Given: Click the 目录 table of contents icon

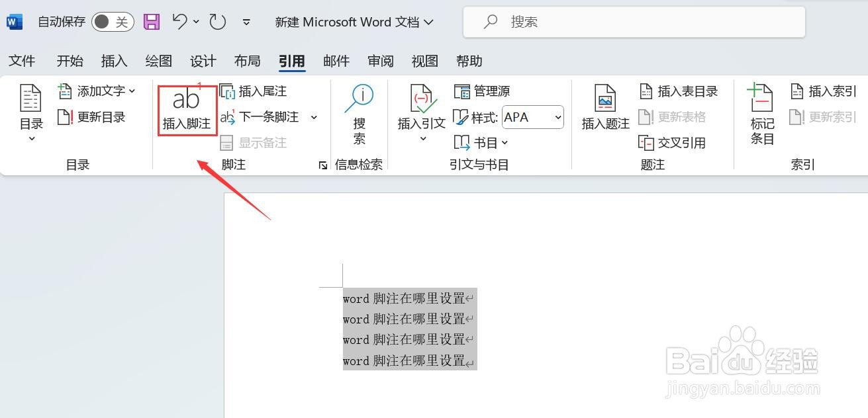Looking at the screenshot, I should click(31, 98).
